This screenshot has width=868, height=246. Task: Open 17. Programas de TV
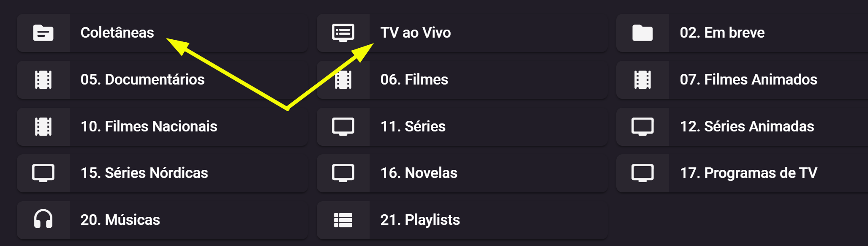(748, 173)
